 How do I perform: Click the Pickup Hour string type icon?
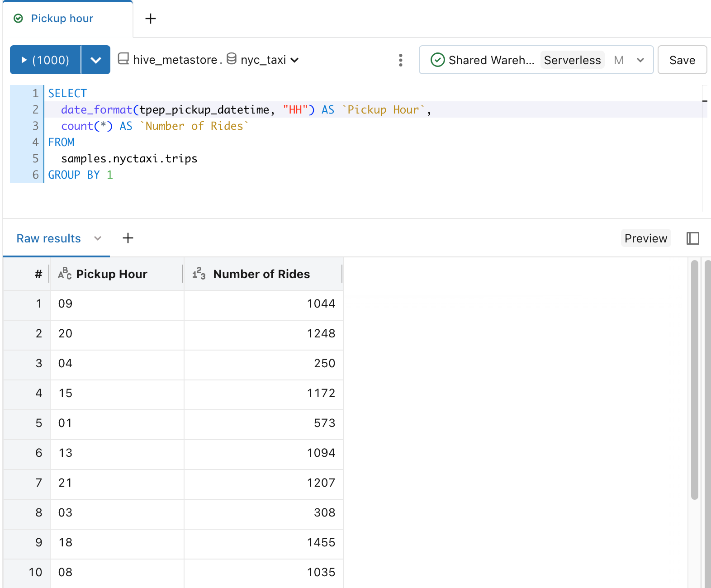click(65, 274)
